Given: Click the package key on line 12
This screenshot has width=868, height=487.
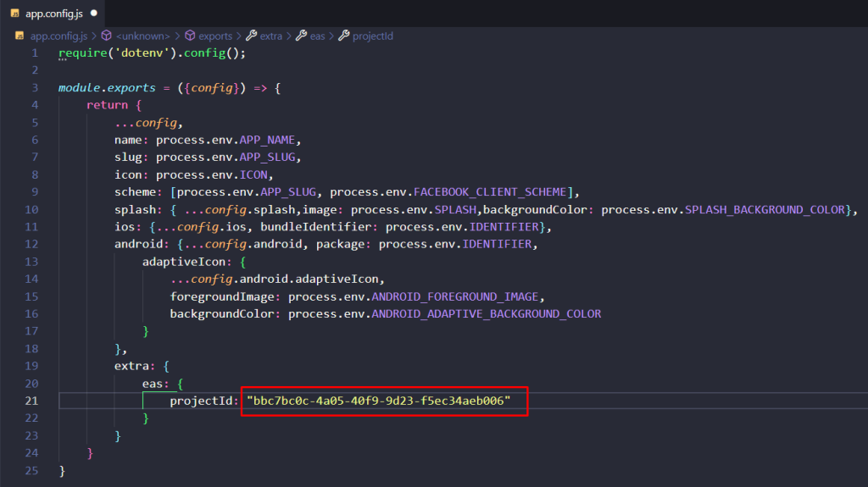Looking at the screenshot, I should 341,244.
